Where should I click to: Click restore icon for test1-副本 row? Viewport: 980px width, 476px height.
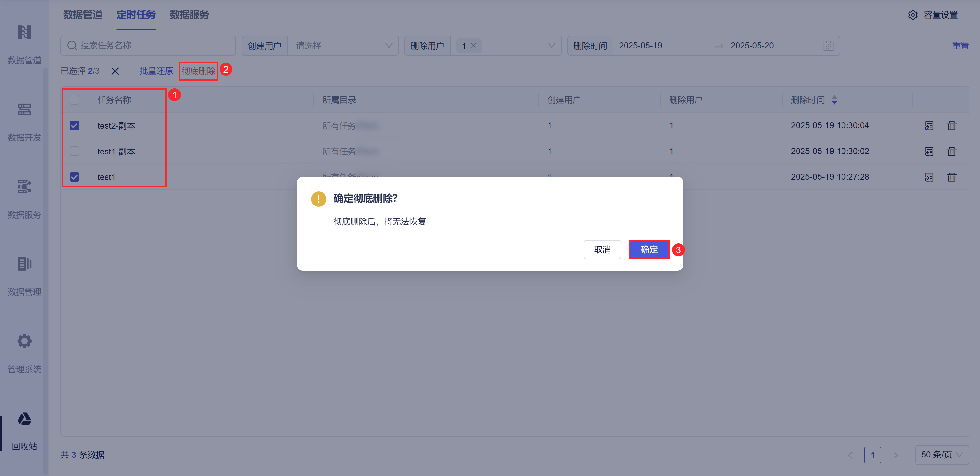pos(929,151)
